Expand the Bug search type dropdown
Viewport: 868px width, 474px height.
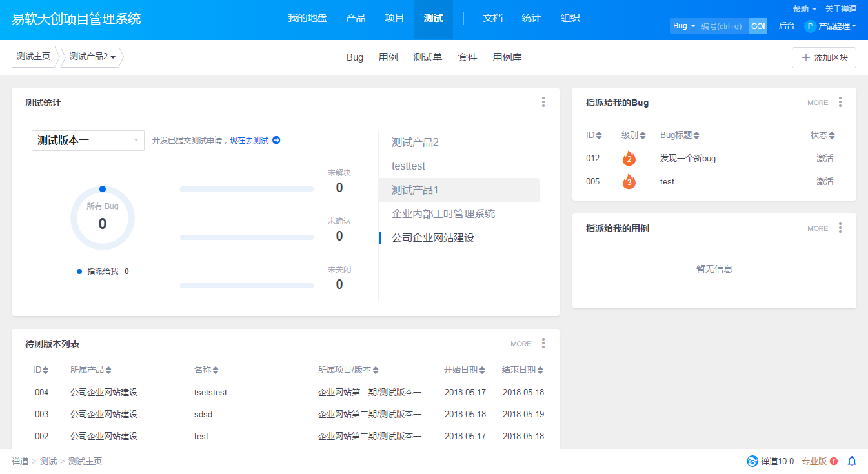point(683,25)
